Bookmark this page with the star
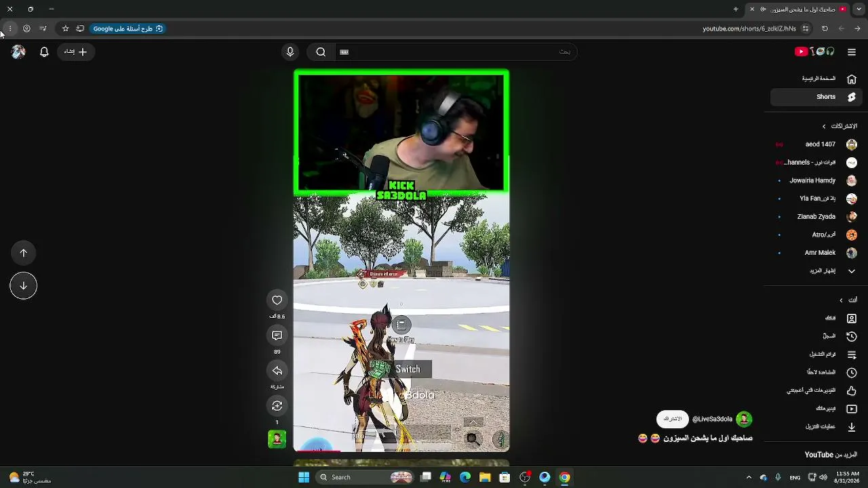This screenshot has height=488, width=868. tap(65, 28)
